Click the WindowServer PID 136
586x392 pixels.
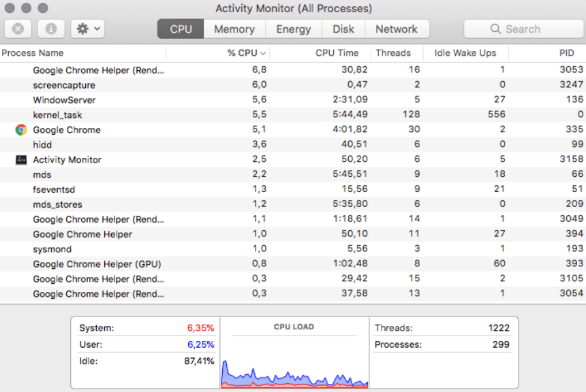click(x=574, y=99)
